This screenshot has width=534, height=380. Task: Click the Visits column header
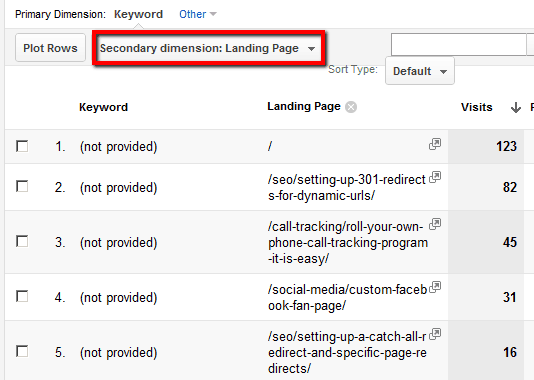[476, 108]
